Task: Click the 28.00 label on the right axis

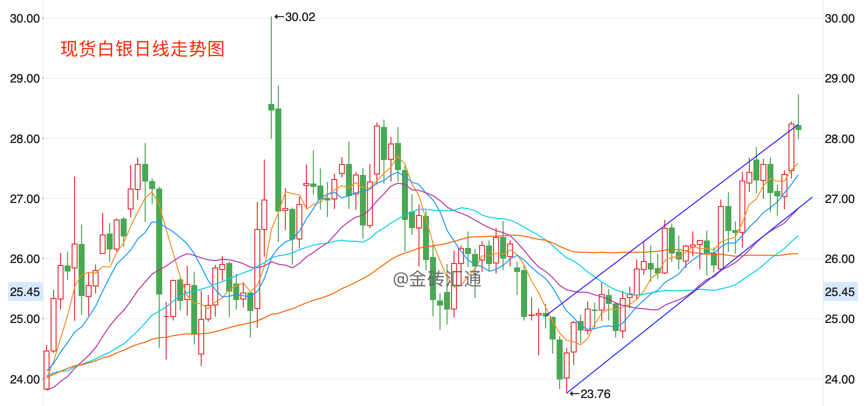Action: tap(840, 139)
